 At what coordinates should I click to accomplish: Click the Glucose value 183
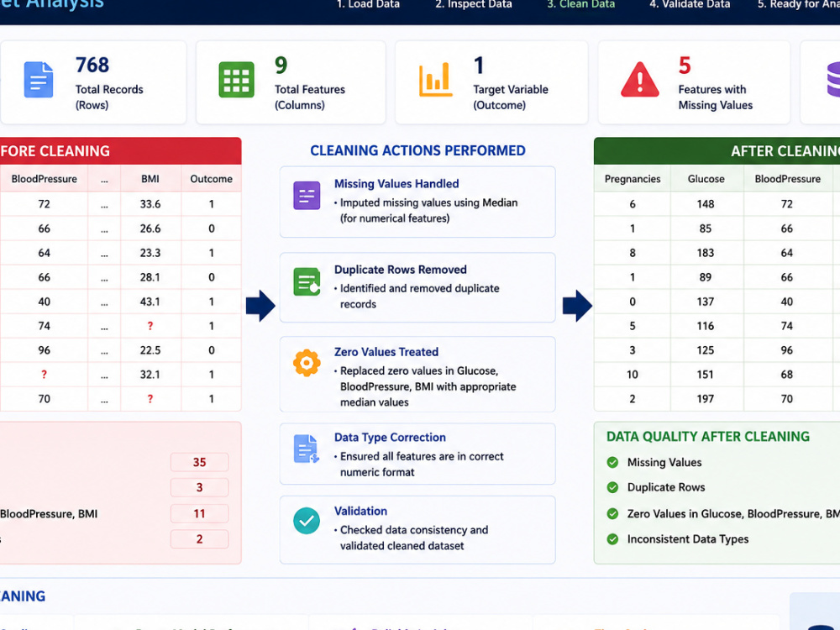click(x=706, y=253)
